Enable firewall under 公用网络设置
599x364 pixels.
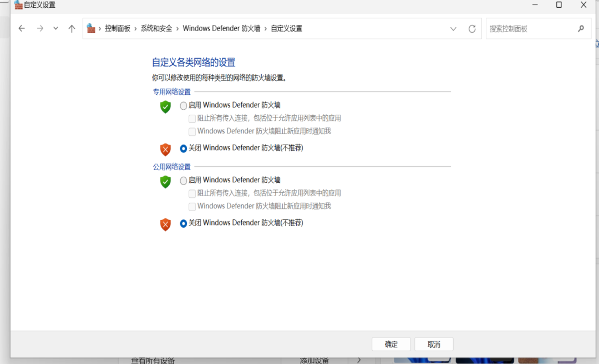point(184,181)
